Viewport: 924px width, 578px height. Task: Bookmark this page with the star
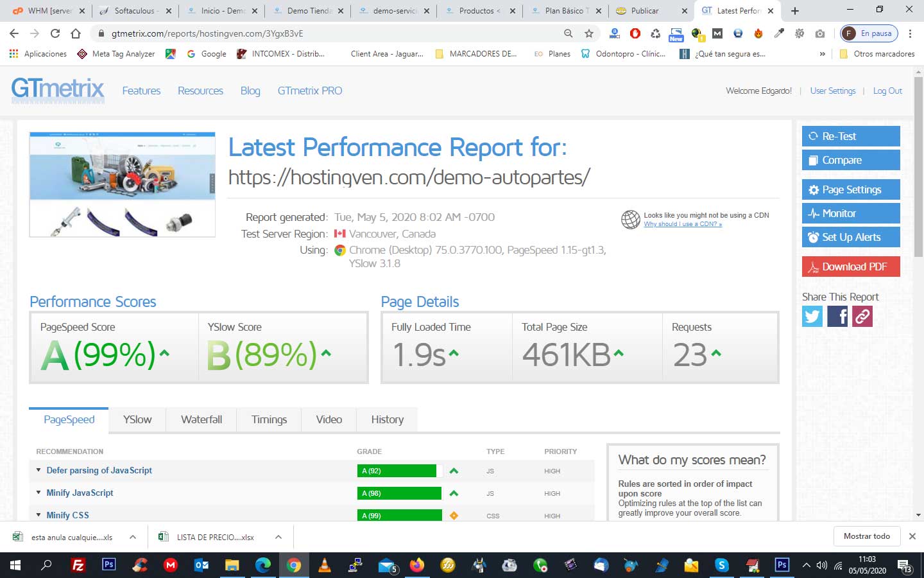click(x=588, y=33)
